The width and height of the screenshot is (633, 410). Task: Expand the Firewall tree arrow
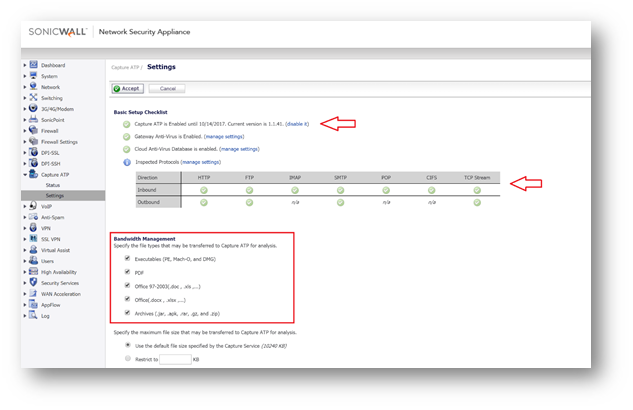point(25,130)
